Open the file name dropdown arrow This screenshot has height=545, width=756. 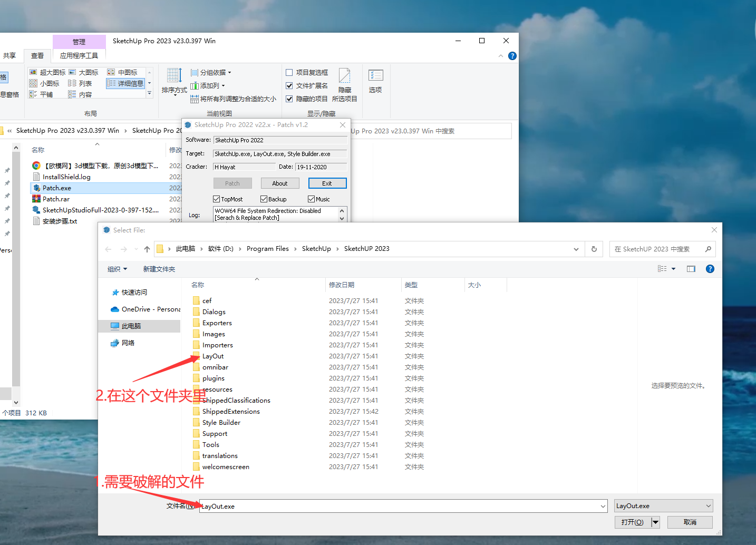point(603,507)
